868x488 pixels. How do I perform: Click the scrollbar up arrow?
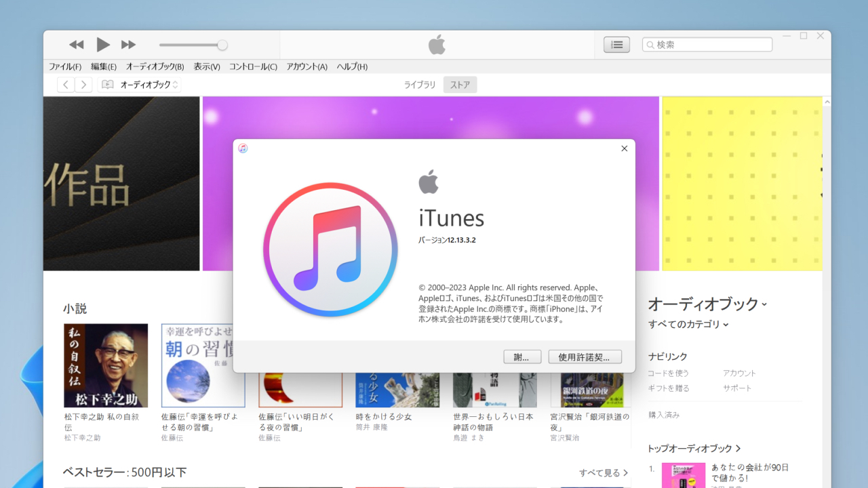point(827,102)
